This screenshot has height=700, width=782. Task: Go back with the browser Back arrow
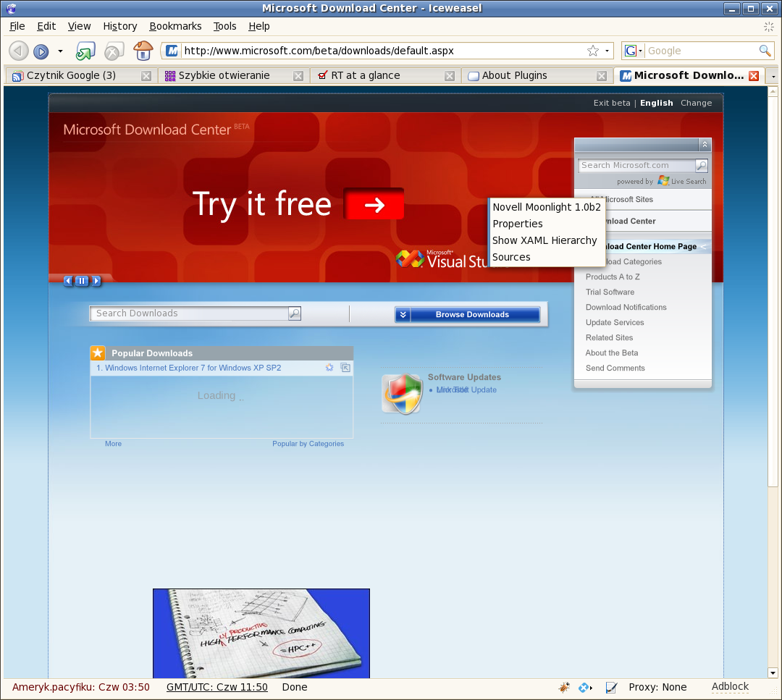19,51
